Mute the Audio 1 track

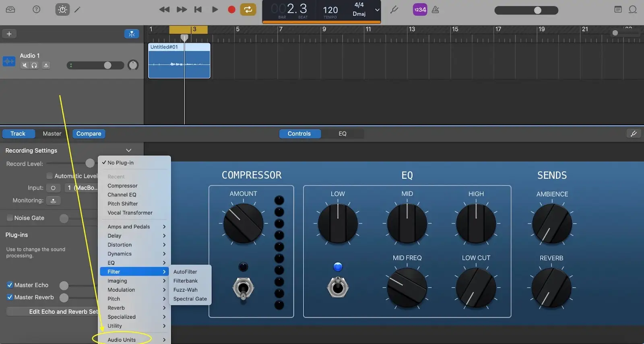click(x=25, y=65)
